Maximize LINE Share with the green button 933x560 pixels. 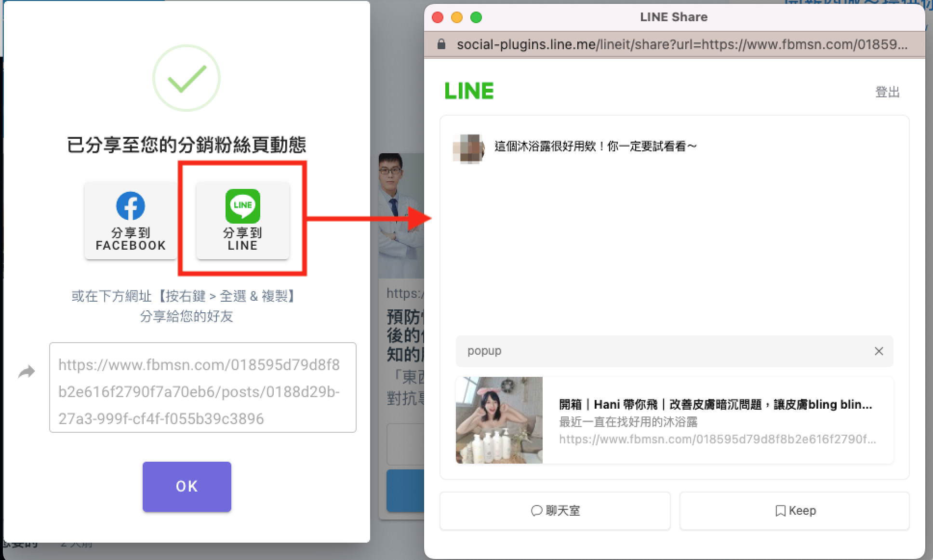[x=476, y=17]
